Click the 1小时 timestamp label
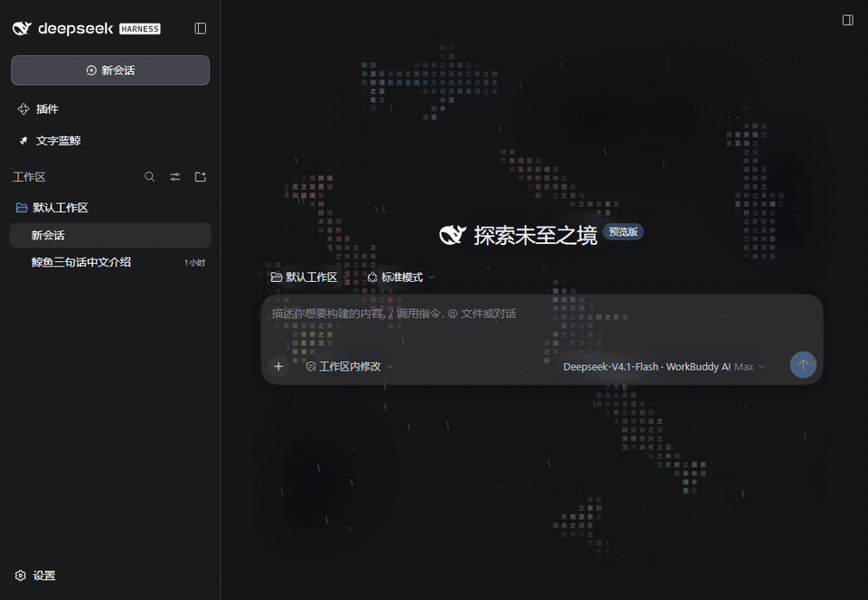 tap(194, 263)
